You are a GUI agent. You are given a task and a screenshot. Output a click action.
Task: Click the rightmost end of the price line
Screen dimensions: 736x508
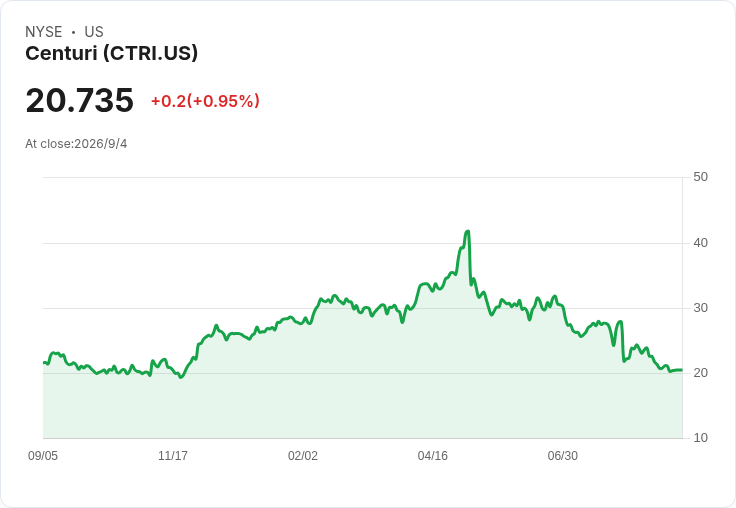[x=682, y=370]
